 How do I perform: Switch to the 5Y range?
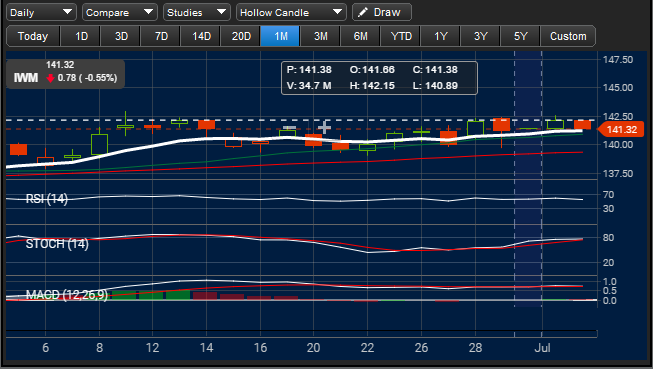pyautogui.click(x=521, y=36)
